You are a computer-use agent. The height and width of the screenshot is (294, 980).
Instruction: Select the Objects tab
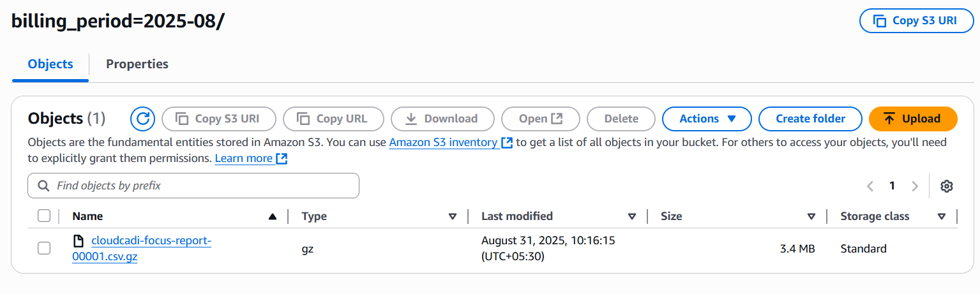[50, 64]
